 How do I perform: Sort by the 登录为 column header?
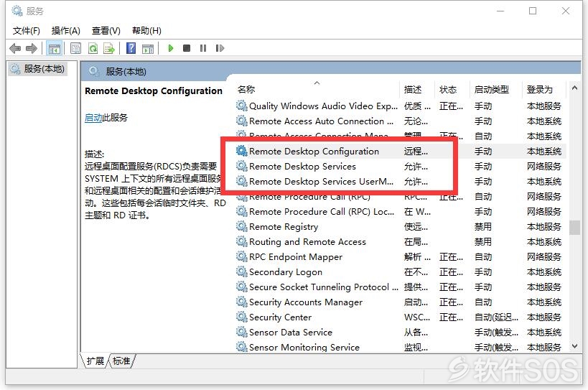pos(540,89)
